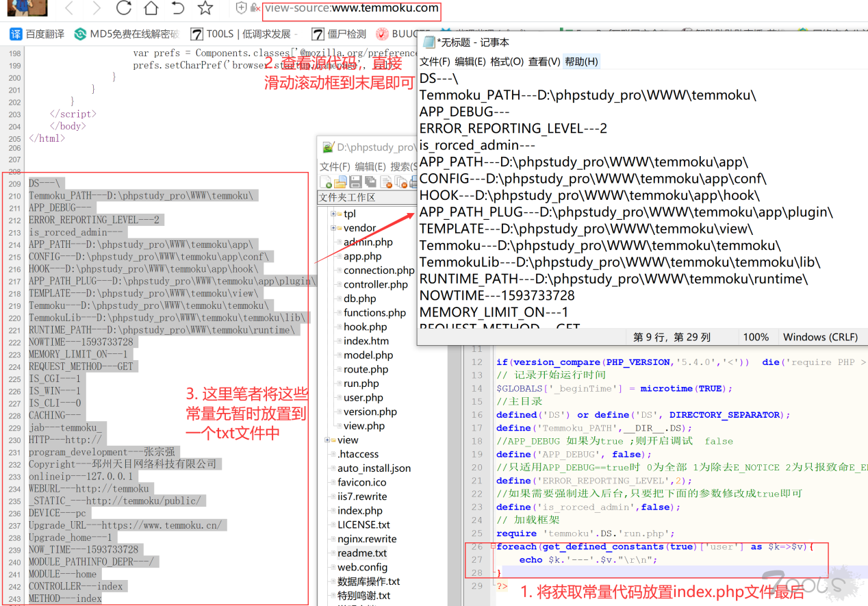Click Notepad++ Close All icon
Screen dimensions: 868x606
point(400,181)
